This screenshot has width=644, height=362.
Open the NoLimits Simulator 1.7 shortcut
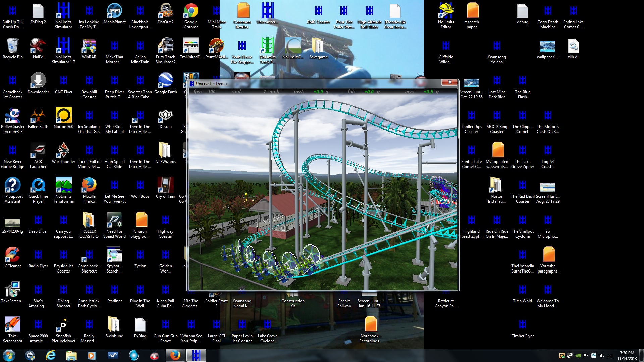(x=63, y=51)
